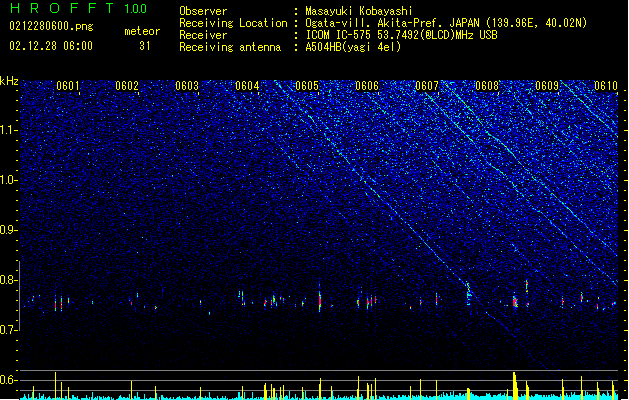629x400 pixels.
Task: Click the 0604 time marker
Action: [x=247, y=86]
